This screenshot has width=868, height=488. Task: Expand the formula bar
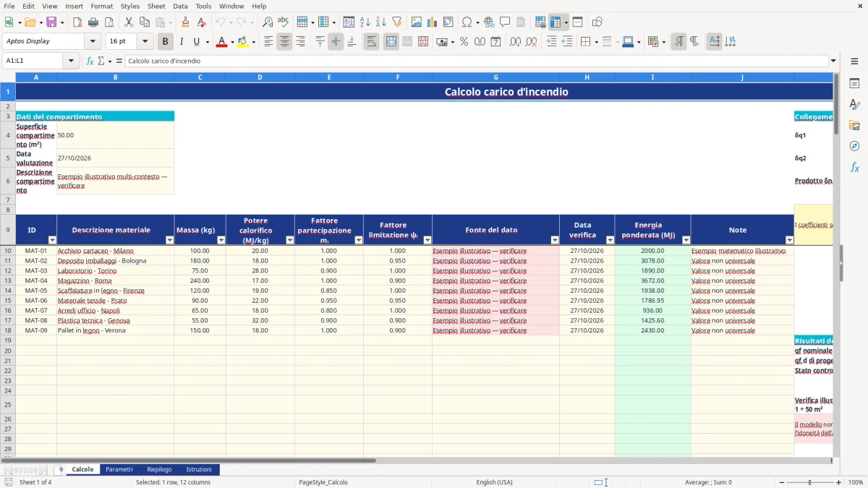point(833,61)
